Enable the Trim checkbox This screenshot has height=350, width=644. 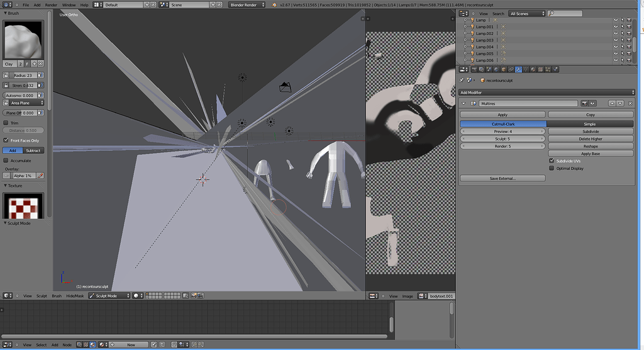(6, 123)
